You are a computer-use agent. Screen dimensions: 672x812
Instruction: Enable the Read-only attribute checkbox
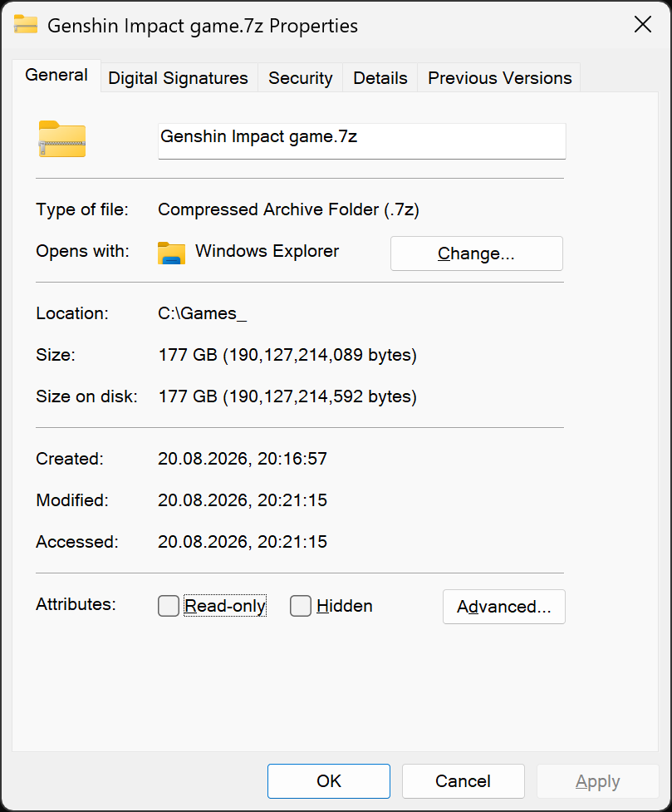tap(169, 605)
